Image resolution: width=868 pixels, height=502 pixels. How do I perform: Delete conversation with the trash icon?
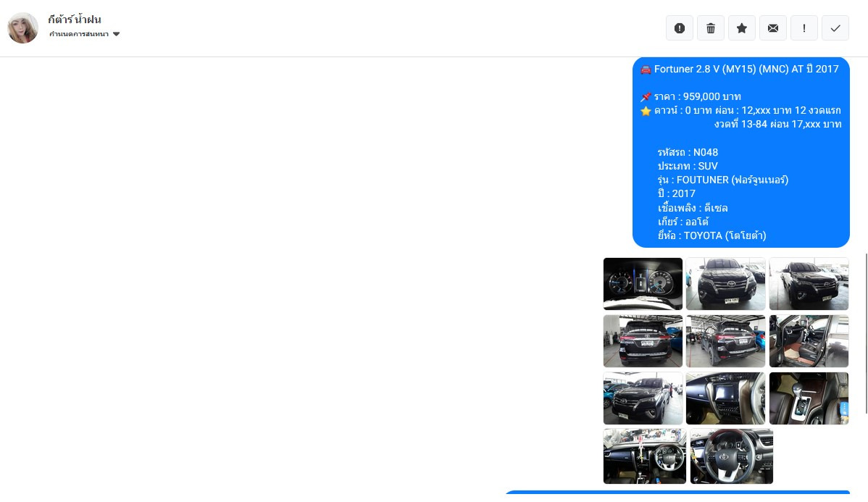pos(710,28)
